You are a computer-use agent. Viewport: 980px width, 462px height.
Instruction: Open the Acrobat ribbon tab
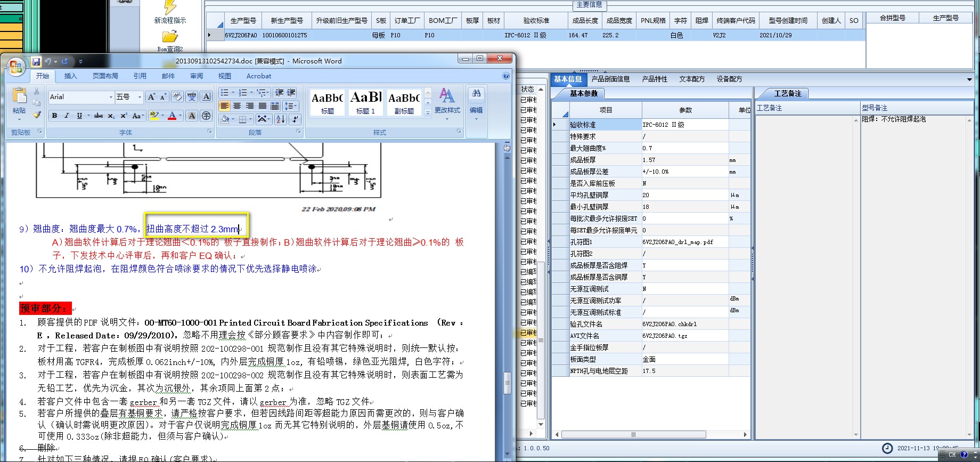click(x=259, y=76)
